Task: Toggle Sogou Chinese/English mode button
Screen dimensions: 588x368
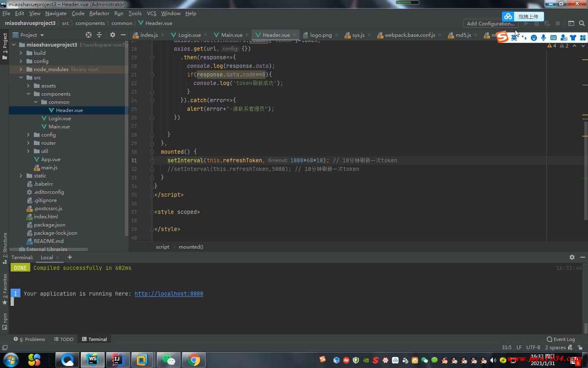Action: point(514,38)
